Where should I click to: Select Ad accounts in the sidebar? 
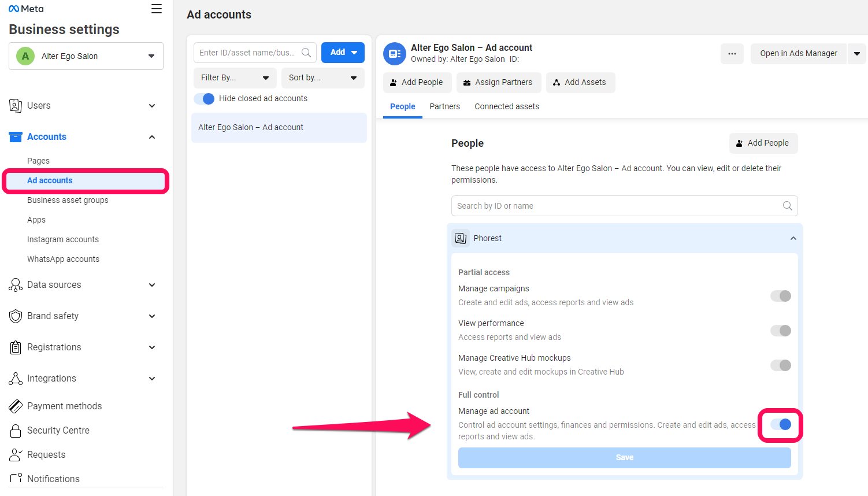pyautogui.click(x=86, y=181)
